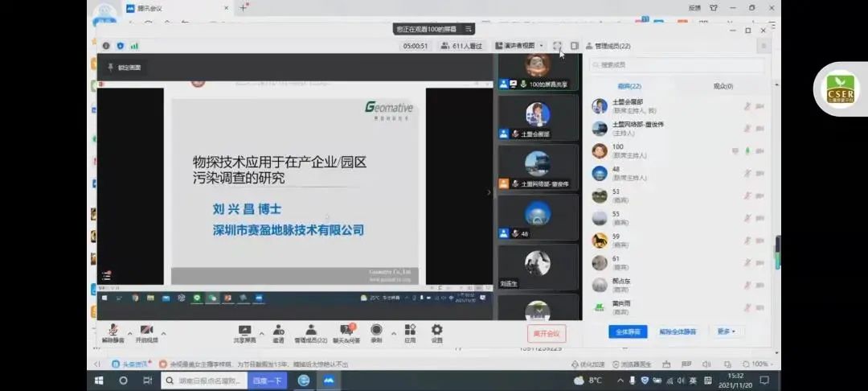
Task: Click the taskbar search box
Action: (204, 381)
